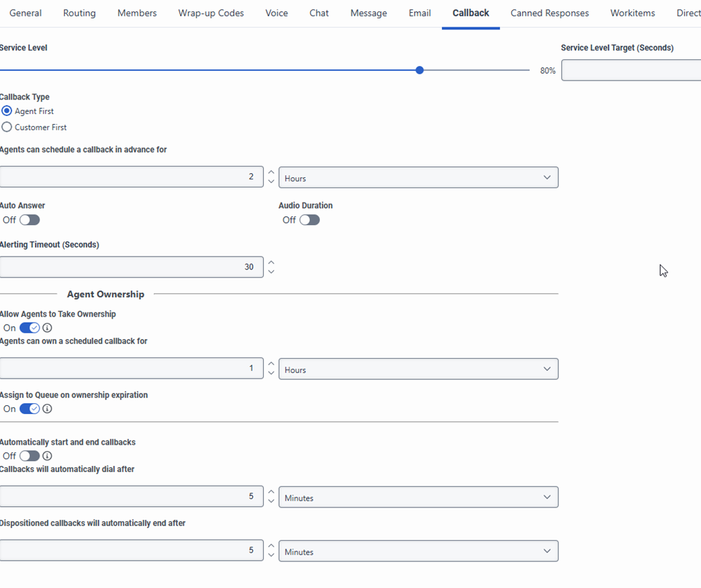Image resolution: width=701 pixels, height=588 pixels.
Task: Open the schedule in advance Hours dropdown
Action: [418, 178]
